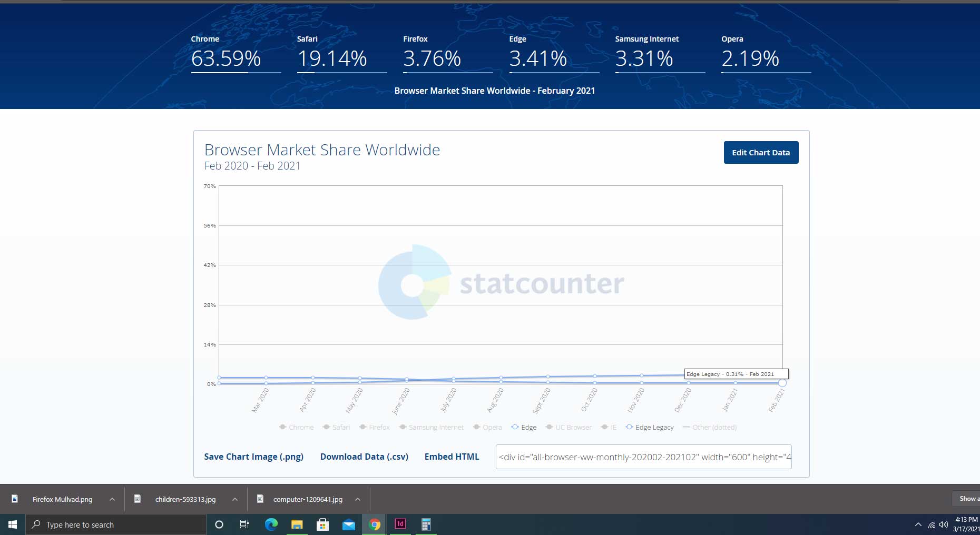Select the embed code text field
The height and width of the screenshot is (535, 980).
(643, 457)
